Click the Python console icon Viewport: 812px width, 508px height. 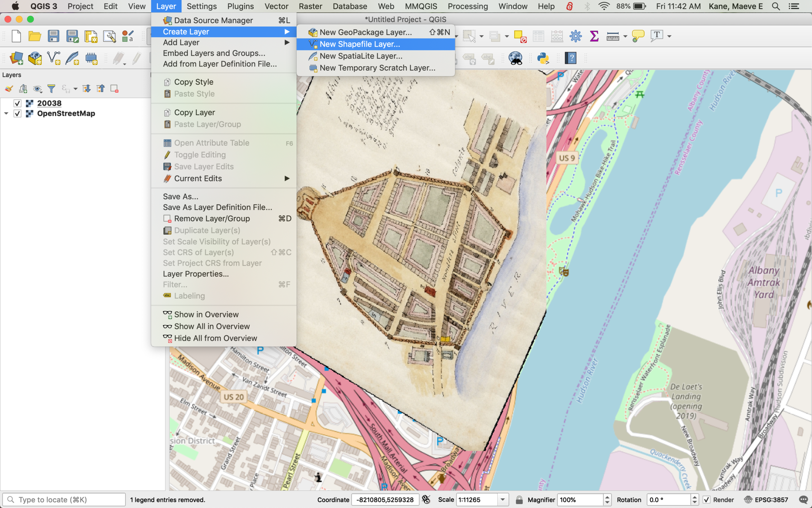coord(543,58)
